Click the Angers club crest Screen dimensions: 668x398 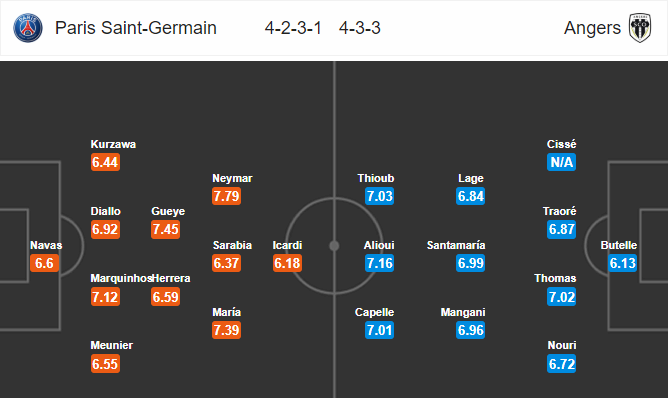tap(640, 28)
